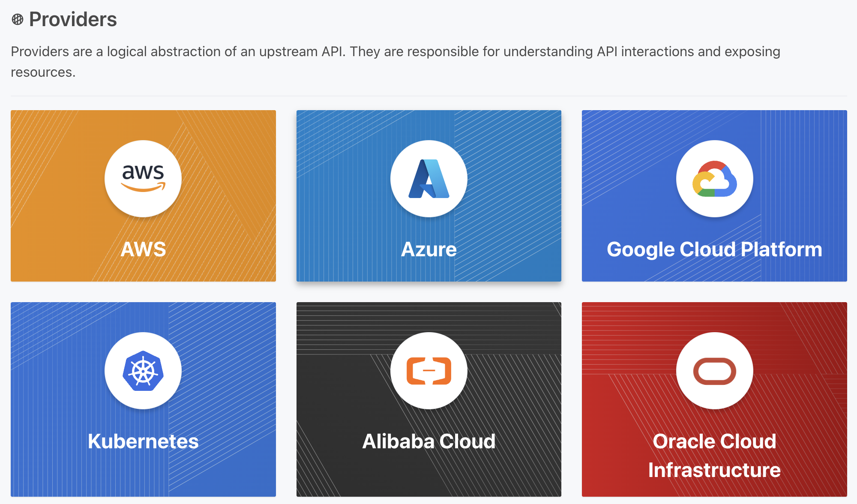Click the Providers page heading
The image size is (857, 504).
[73, 19]
